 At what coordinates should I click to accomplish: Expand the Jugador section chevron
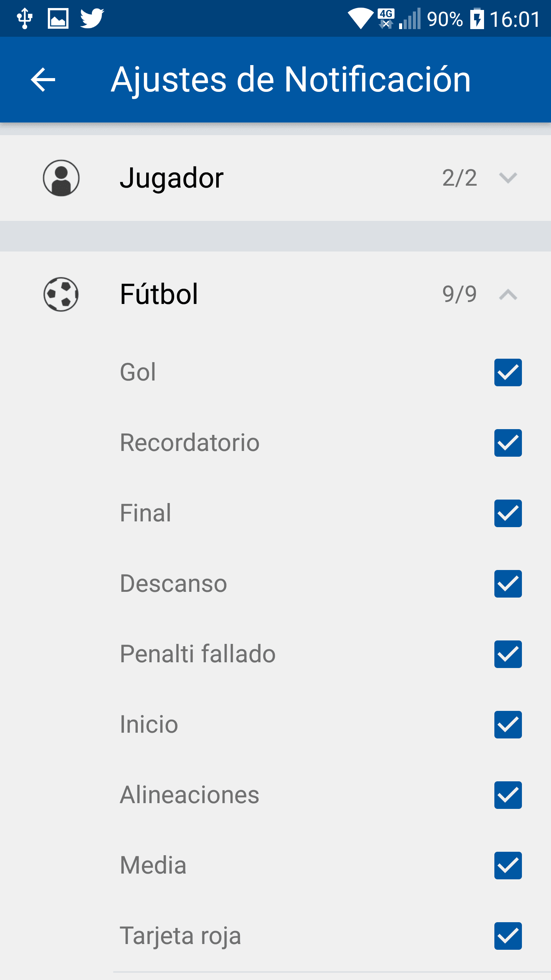click(508, 178)
